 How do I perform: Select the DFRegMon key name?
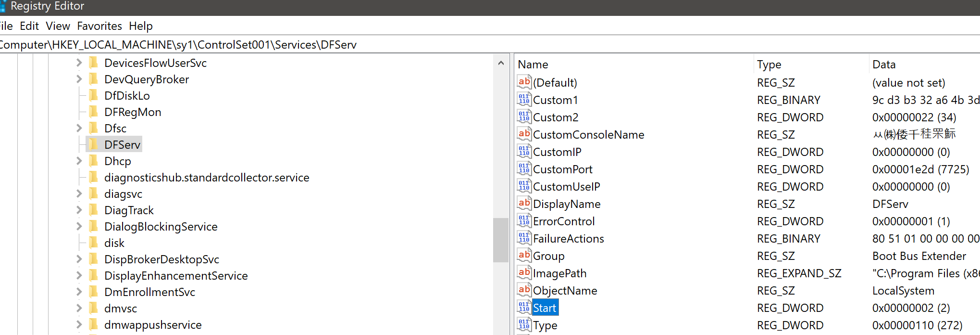[133, 112]
